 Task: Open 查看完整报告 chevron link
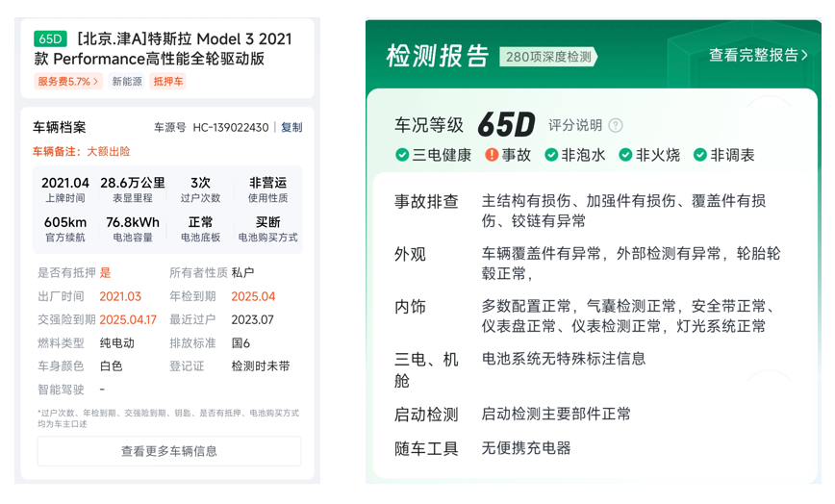click(x=758, y=55)
